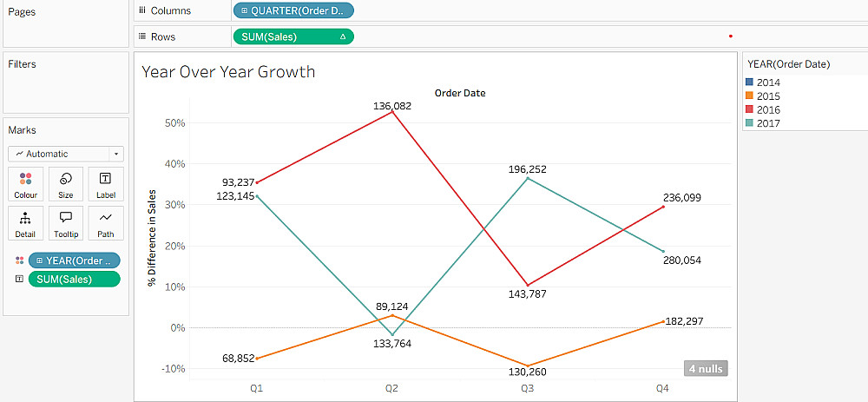
Task: Click the colour dots icon beside YEAR pill
Action: point(19,260)
